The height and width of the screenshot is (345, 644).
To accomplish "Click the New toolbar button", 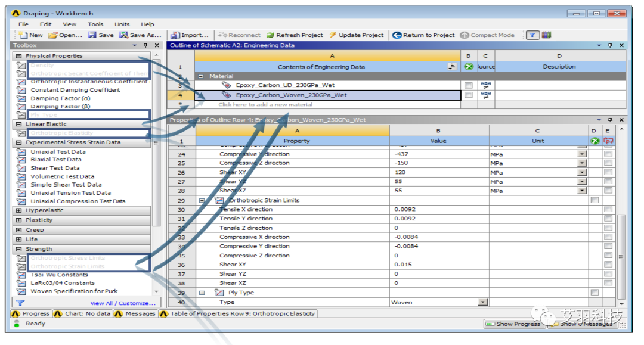I will (30, 35).
